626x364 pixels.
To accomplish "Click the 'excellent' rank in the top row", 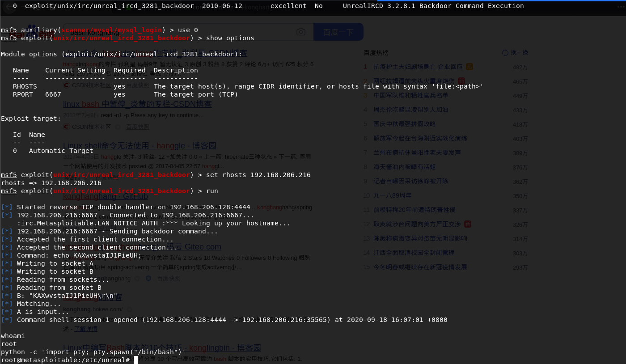I will pyautogui.click(x=288, y=6).
